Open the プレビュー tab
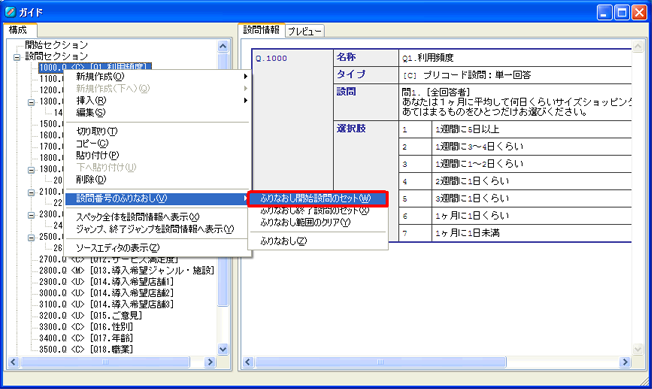The image size is (652, 389). (x=305, y=31)
